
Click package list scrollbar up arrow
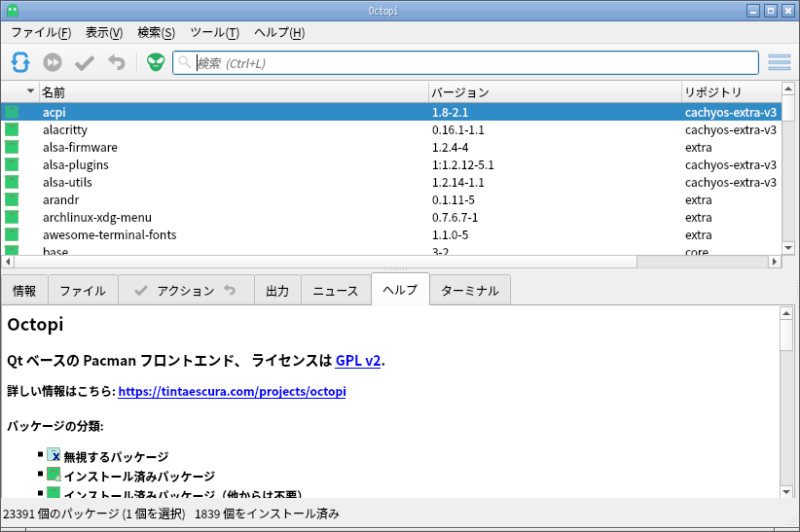point(788,89)
